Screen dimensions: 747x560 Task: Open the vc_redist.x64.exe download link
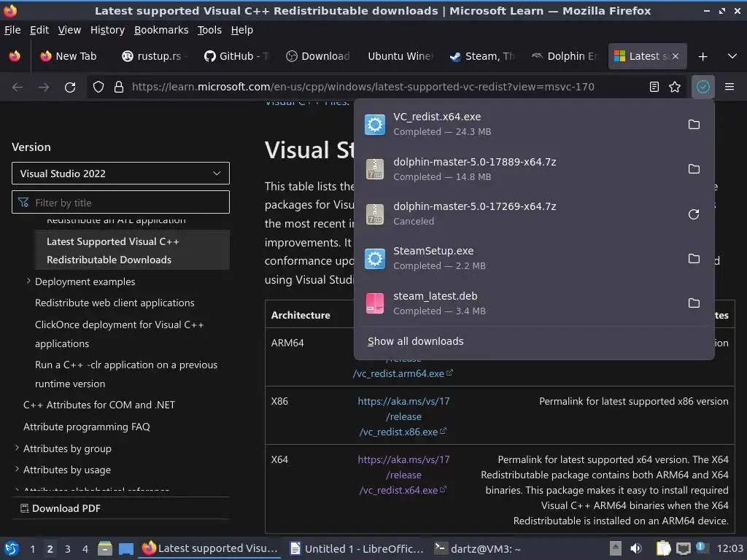[x=403, y=475]
